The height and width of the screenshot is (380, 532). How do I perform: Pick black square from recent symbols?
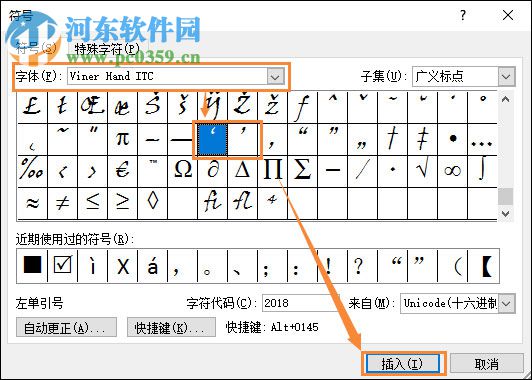(32, 266)
